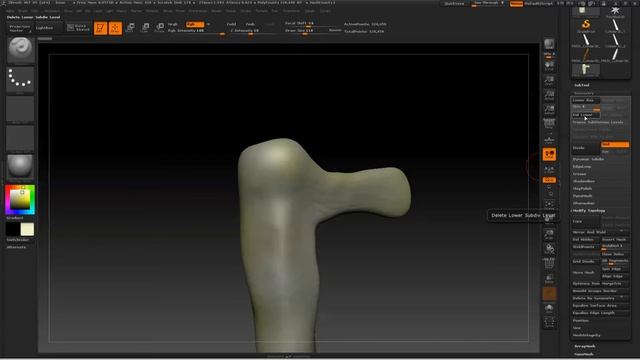This screenshot has width=640, height=360.
Task: Open the Zplugin menu
Action: tap(310, 11)
